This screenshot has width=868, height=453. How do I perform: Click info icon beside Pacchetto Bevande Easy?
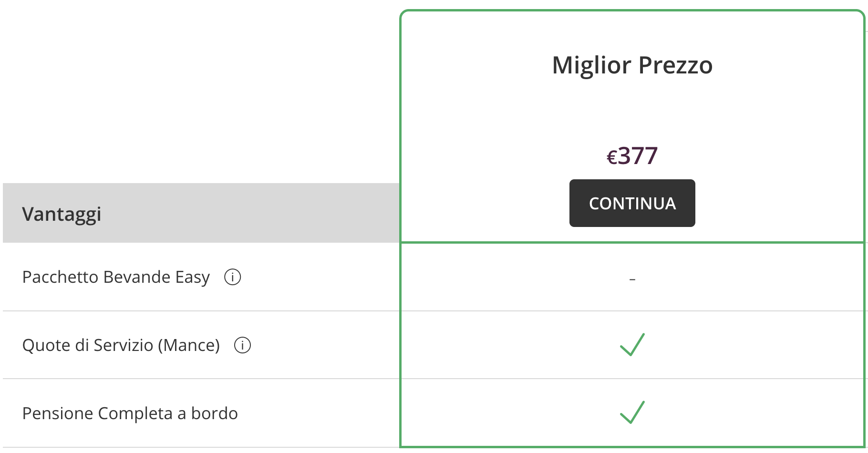[233, 277]
